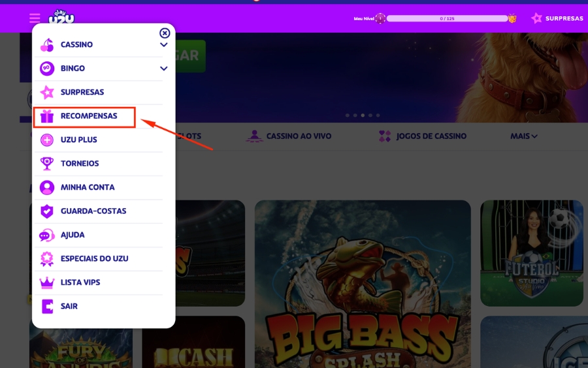
Task: Click the Meu Nível label
Action: tap(364, 19)
